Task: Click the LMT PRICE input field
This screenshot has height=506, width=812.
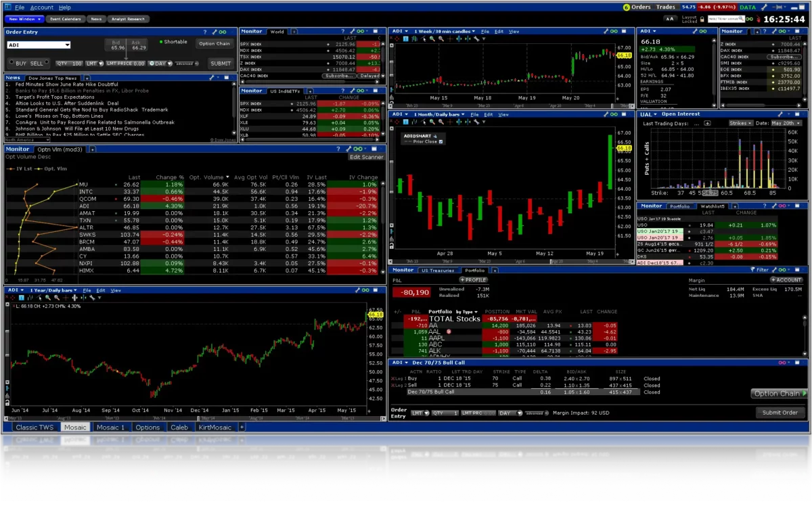Action: pos(126,64)
